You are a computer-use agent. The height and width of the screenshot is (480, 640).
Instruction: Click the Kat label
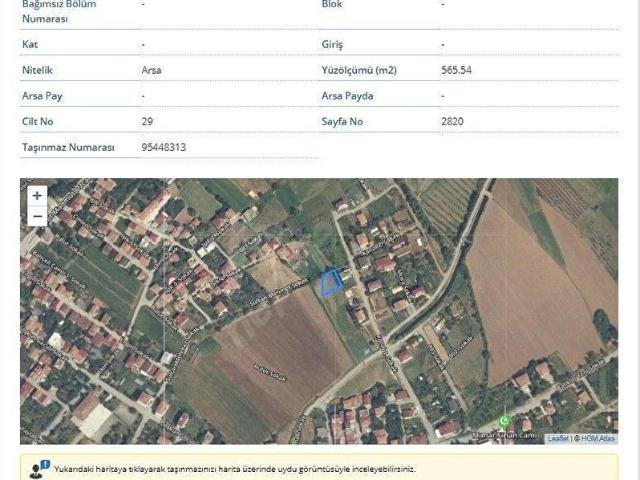(30, 44)
